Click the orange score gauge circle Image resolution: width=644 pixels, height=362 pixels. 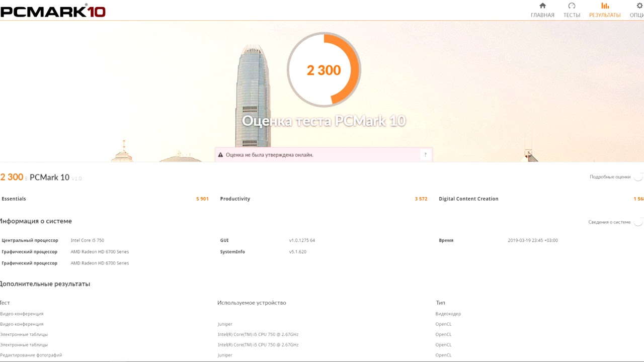[324, 70]
